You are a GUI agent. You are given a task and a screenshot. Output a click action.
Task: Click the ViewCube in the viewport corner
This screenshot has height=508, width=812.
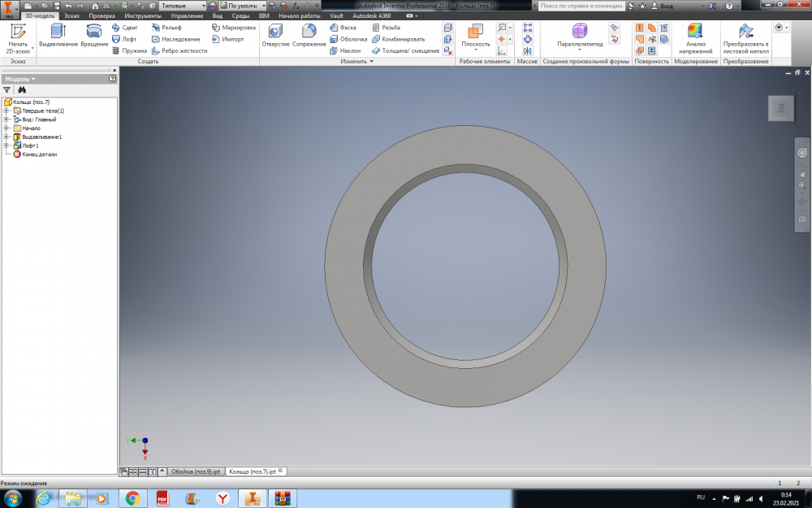[780, 109]
